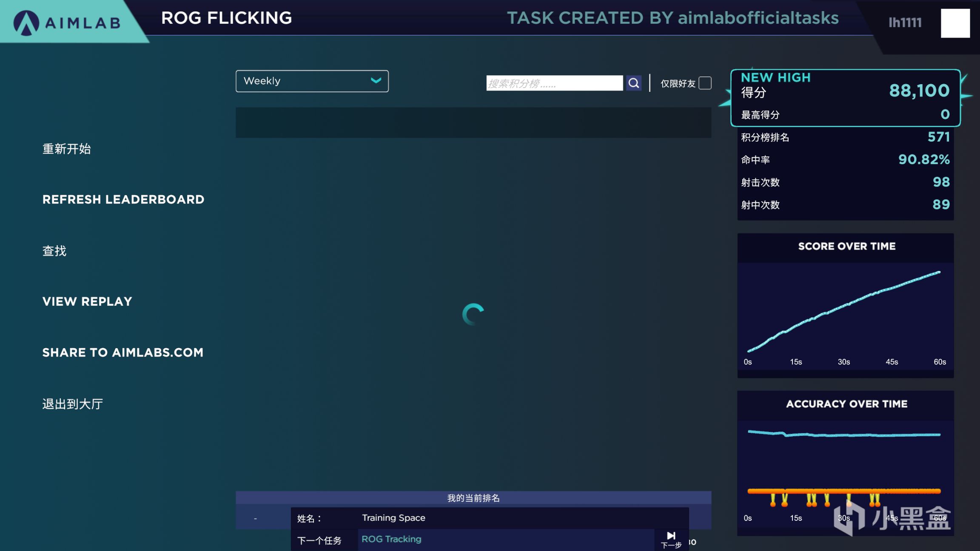Viewport: 980px width, 551px height.
Task: Open VIEW REPLAY from left menu
Action: 87,301
